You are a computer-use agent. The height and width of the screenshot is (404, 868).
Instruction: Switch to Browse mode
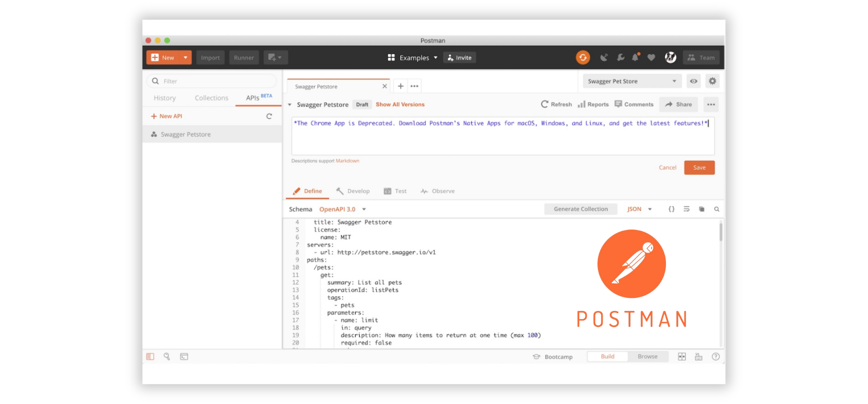(647, 356)
